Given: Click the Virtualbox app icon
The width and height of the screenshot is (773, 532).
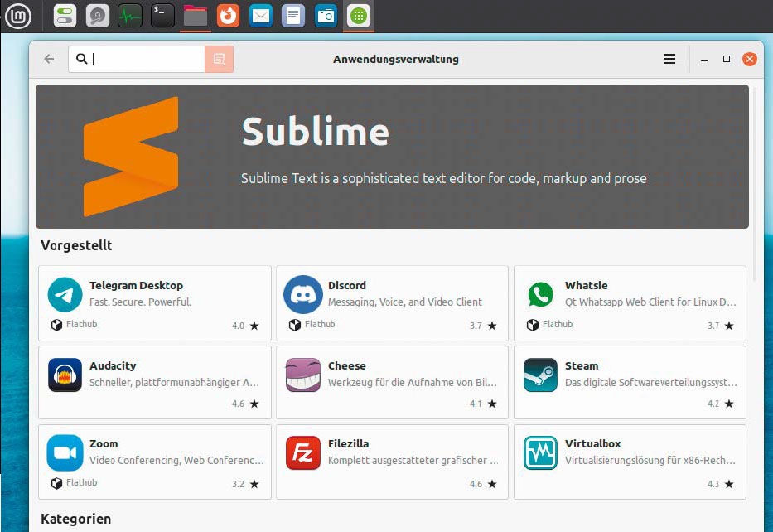Looking at the screenshot, I should (x=540, y=452).
